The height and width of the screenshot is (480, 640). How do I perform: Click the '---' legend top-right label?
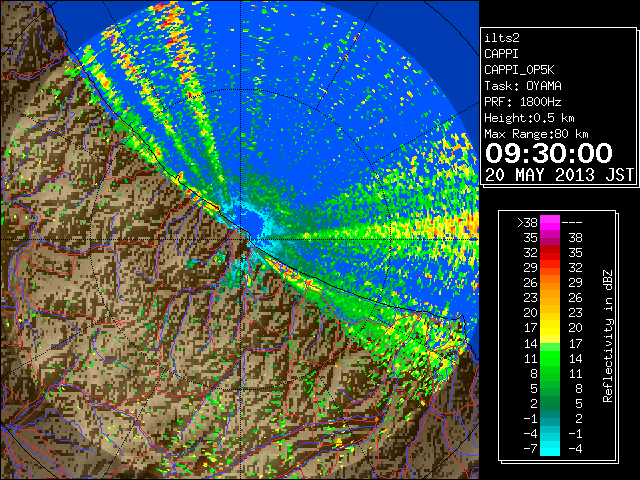tap(572, 223)
